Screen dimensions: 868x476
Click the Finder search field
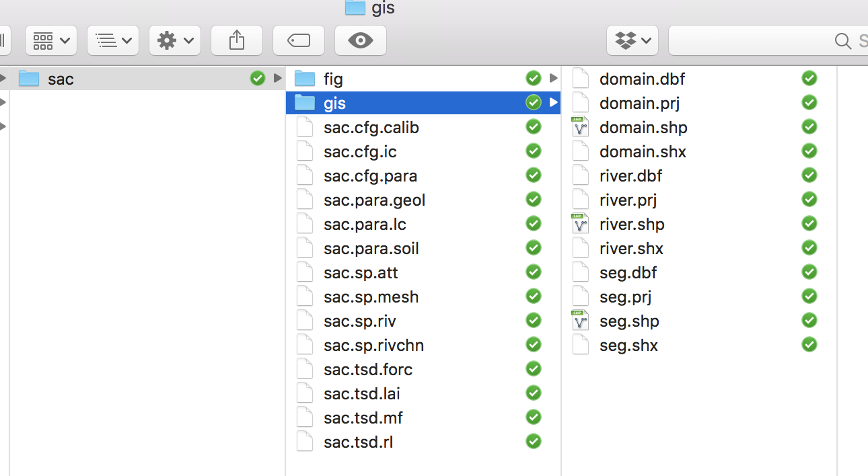click(x=767, y=41)
